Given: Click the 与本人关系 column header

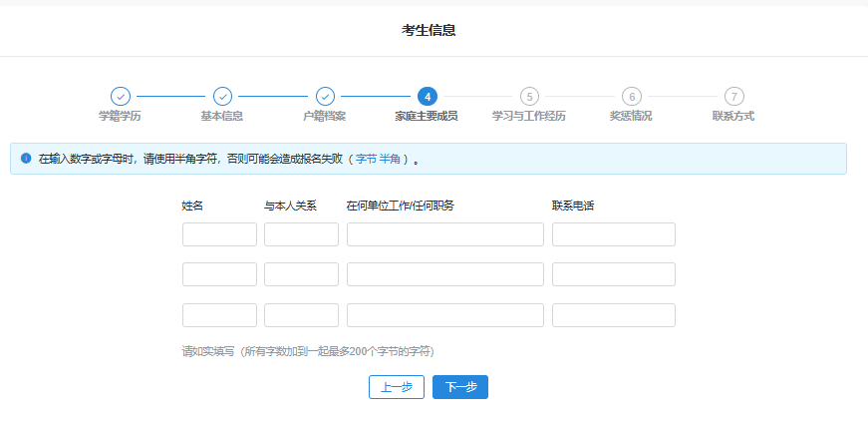Looking at the screenshot, I should (x=290, y=207).
